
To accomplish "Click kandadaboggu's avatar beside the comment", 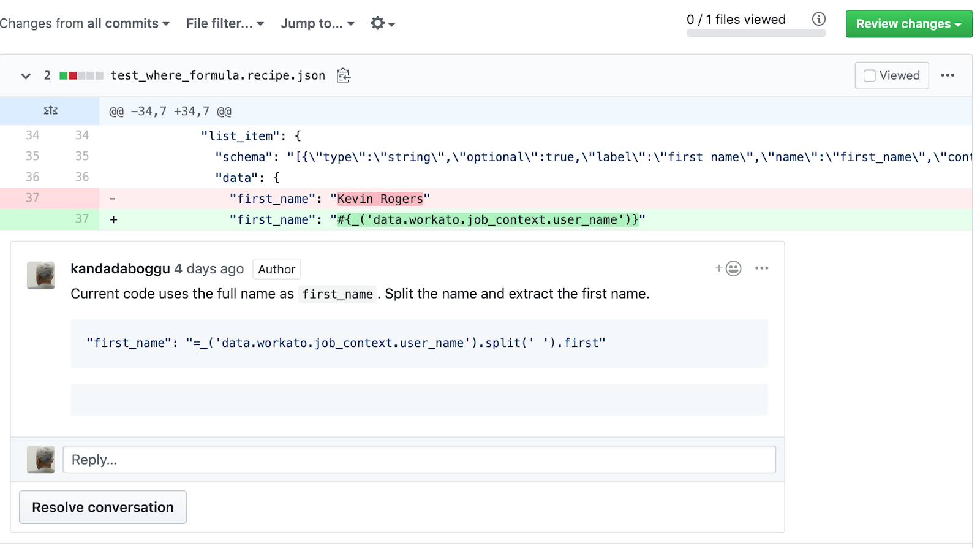I will pos(41,275).
